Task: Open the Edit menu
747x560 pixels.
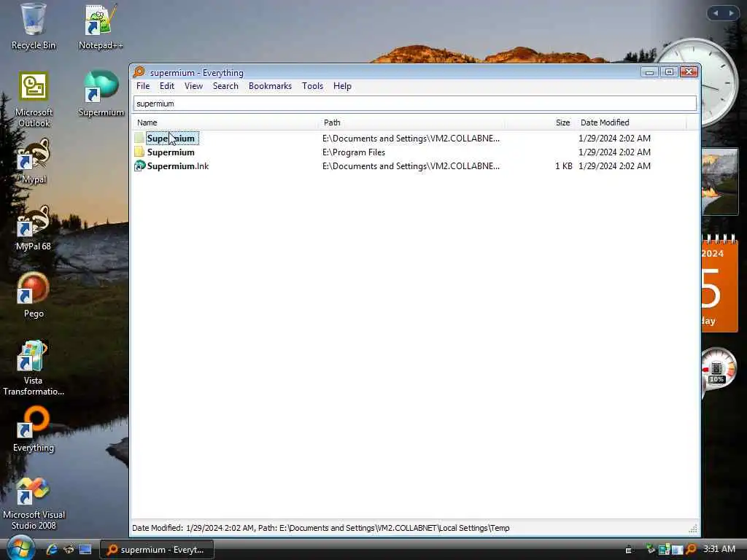Action: (x=167, y=86)
